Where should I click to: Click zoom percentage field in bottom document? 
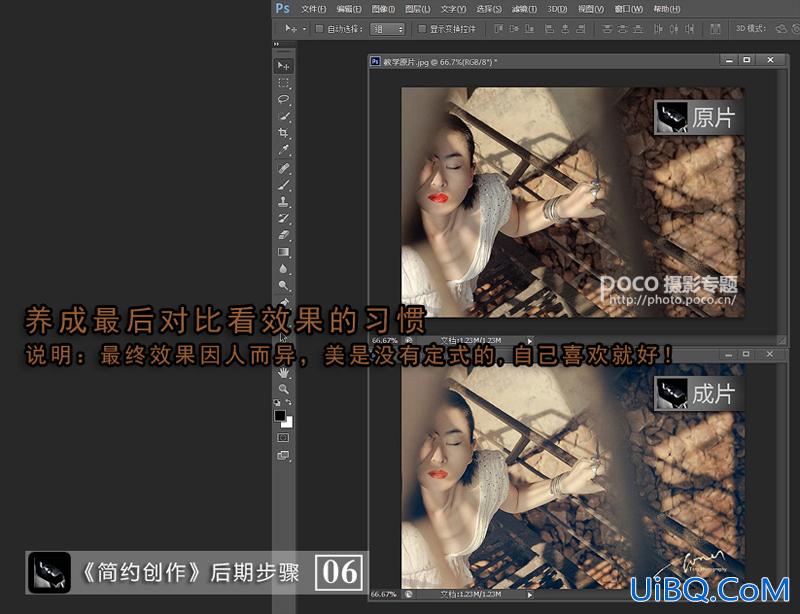(x=384, y=595)
